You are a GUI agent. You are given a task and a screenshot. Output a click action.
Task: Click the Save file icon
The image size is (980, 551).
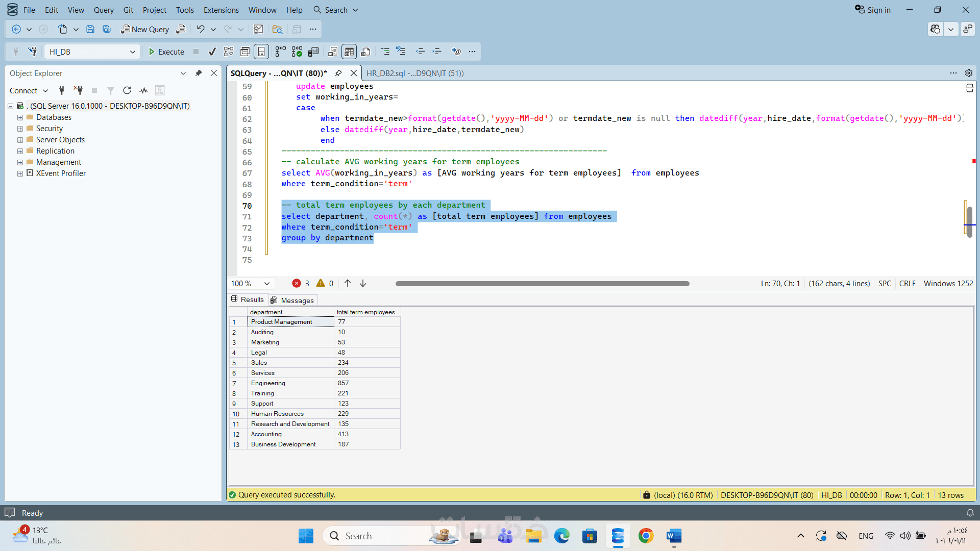click(90, 29)
